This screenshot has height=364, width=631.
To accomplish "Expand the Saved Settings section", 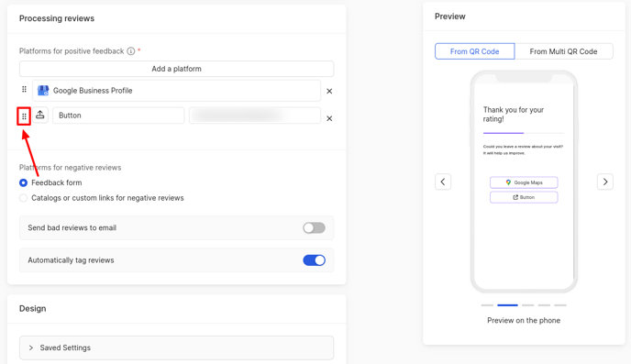I will [x=177, y=347].
